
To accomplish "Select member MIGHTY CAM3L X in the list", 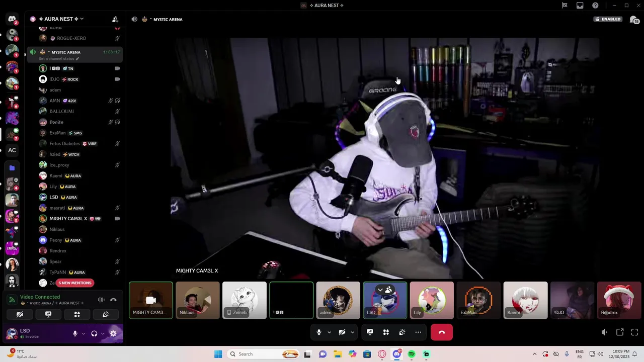I will pyautogui.click(x=80, y=219).
